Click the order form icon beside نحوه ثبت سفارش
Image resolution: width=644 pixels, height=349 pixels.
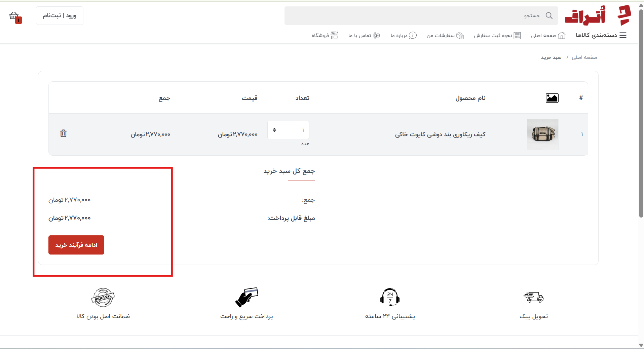(x=517, y=36)
